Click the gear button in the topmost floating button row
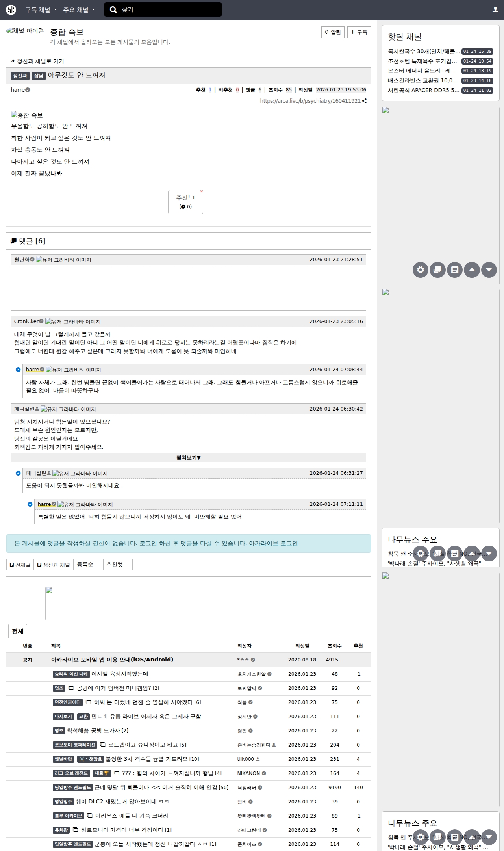Image resolution: width=504 pixels, height=851 pixels. (x=421, y=270)
